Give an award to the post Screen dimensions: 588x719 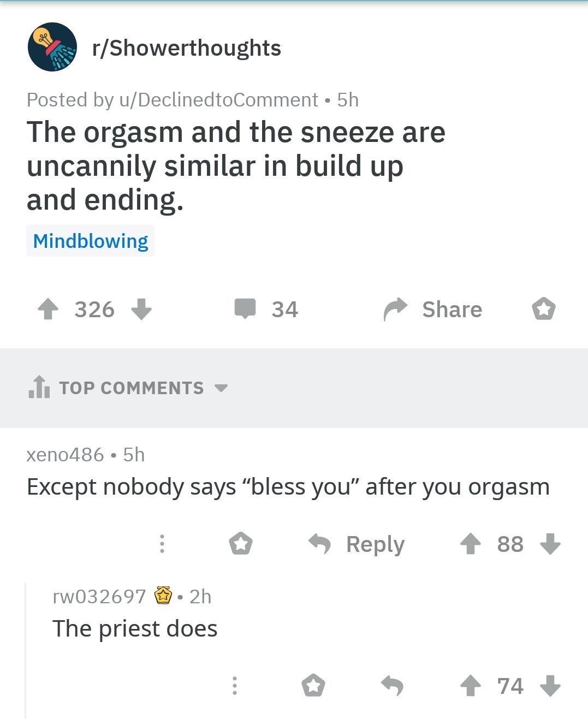[543, 310]
